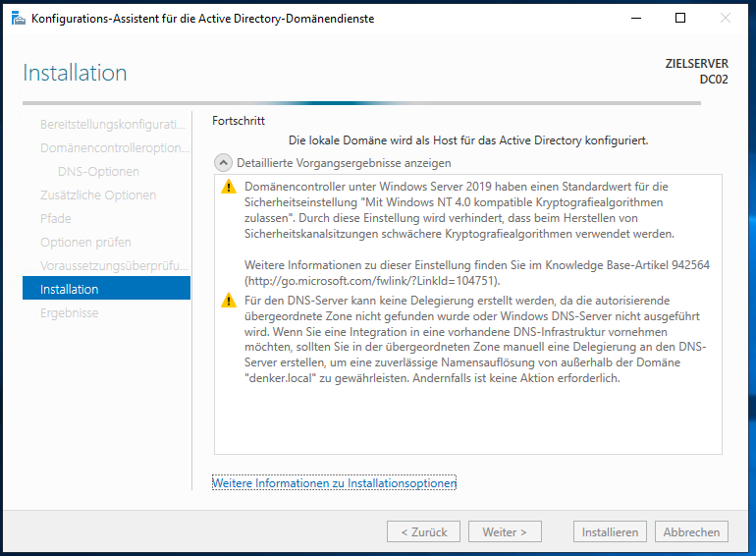Select Bereitstellungskonfiguration step in sidebar
The height and width of the screenshot is (556, 756).
pyautogui.click(x=113, y=125)
